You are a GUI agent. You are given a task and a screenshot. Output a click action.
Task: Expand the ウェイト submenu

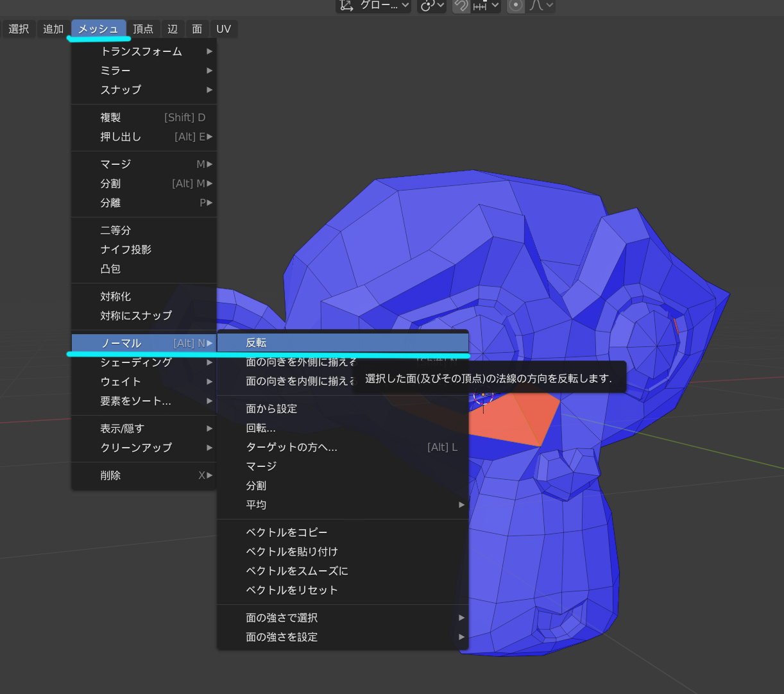click(x=144, y=382)
